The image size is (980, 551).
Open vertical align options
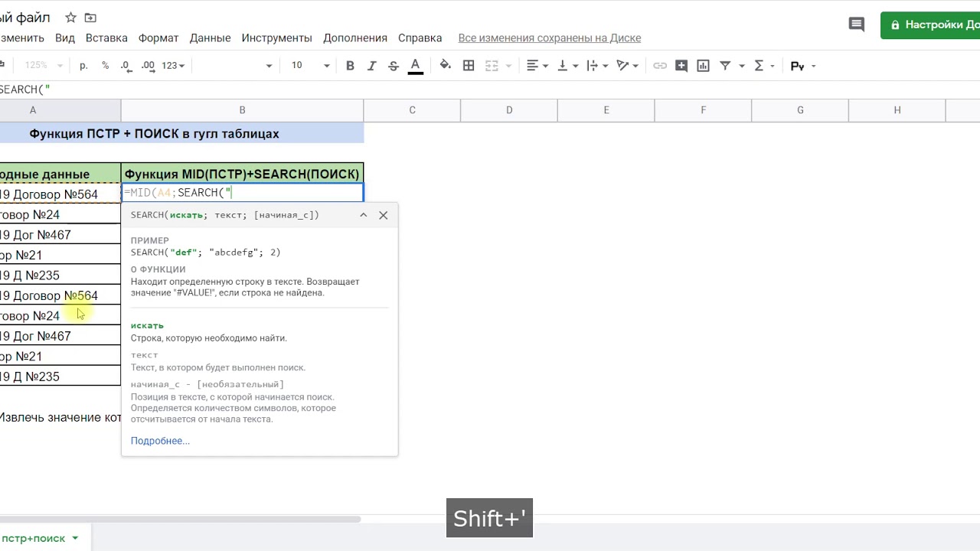567,66
